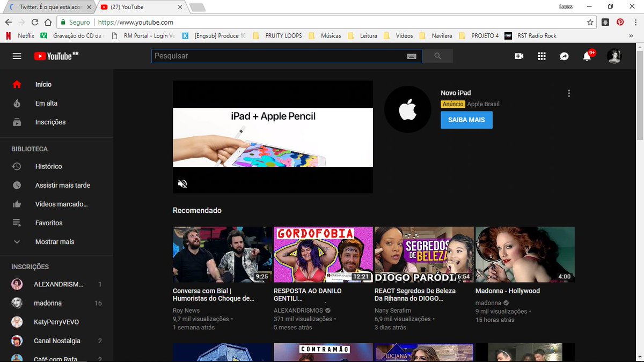This screenshot has height=362, width=644.
Task: Open RST Radio Rock bookmark
Action: [531, 36]
